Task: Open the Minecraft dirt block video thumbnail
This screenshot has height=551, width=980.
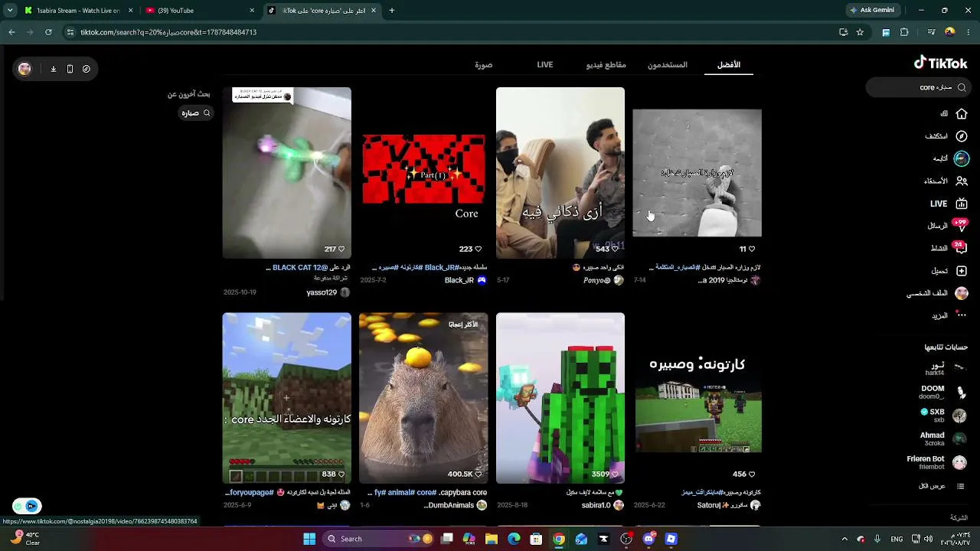Action: tap(287, 398)
